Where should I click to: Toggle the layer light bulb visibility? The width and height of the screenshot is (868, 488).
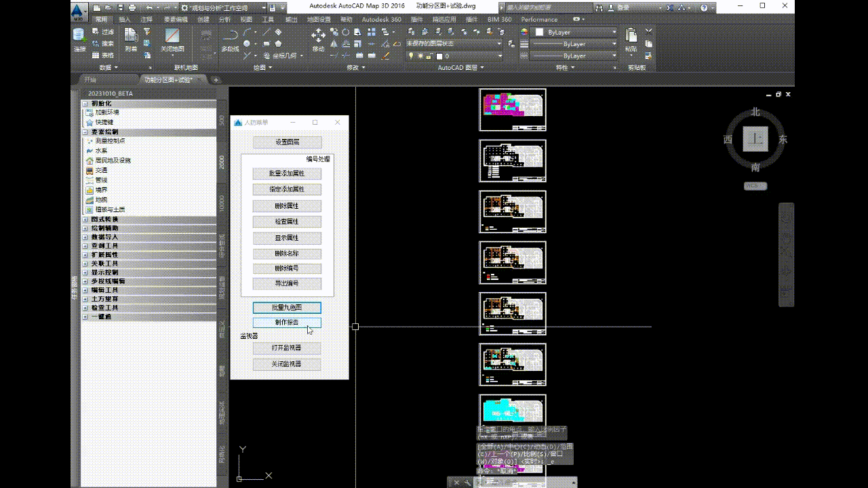pyautogui.click(x=411, y=54)
